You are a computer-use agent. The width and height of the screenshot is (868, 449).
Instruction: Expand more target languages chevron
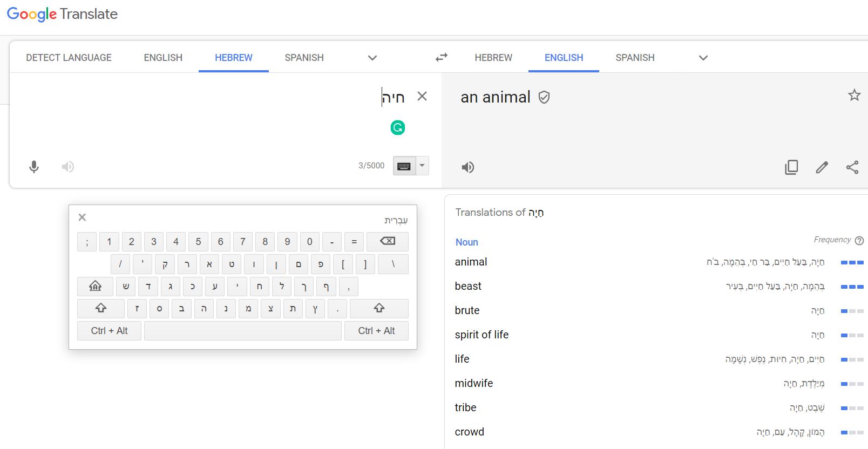pos(703,58)
